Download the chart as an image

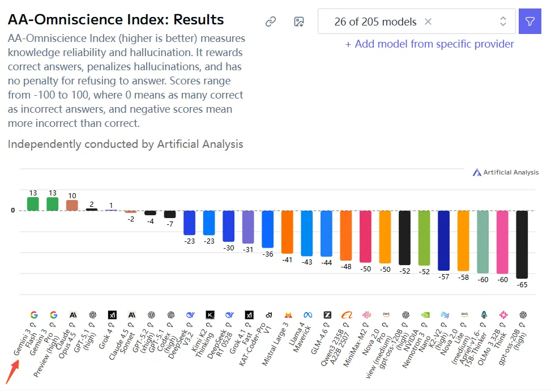coord(299,22)
